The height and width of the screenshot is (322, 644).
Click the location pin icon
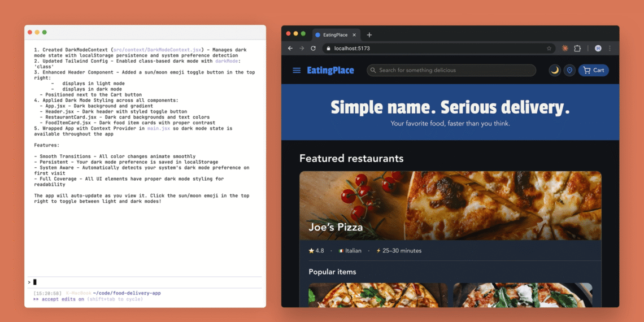(569, 71)
